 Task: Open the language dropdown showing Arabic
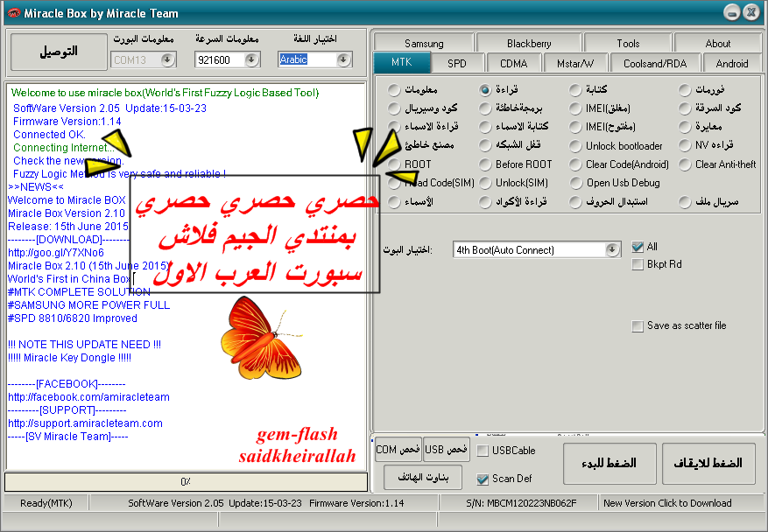tap(344, 59)
